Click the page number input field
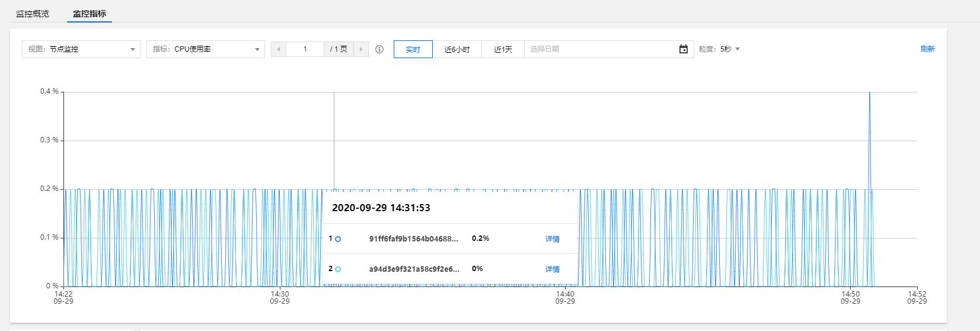 tap(305, 49)
